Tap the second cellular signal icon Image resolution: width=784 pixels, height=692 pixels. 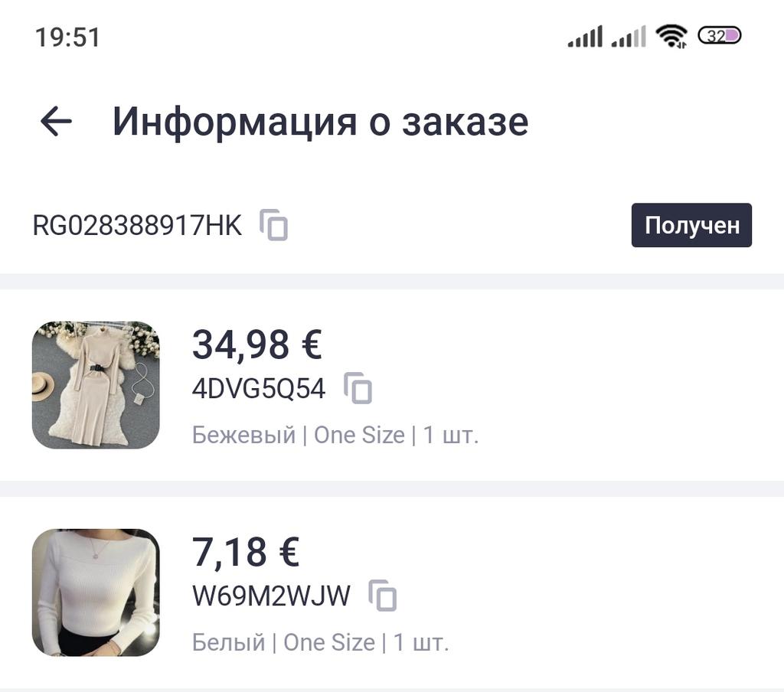click(629, 36)
